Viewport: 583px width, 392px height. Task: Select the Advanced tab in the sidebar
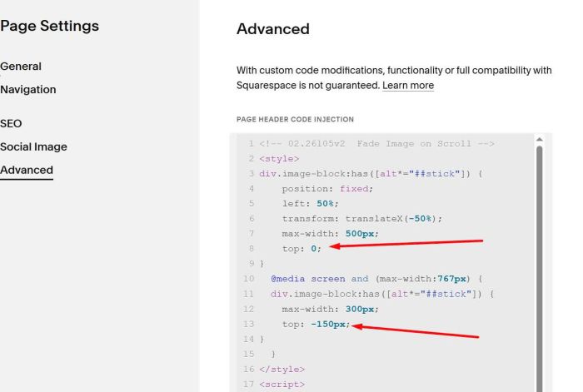27,170
